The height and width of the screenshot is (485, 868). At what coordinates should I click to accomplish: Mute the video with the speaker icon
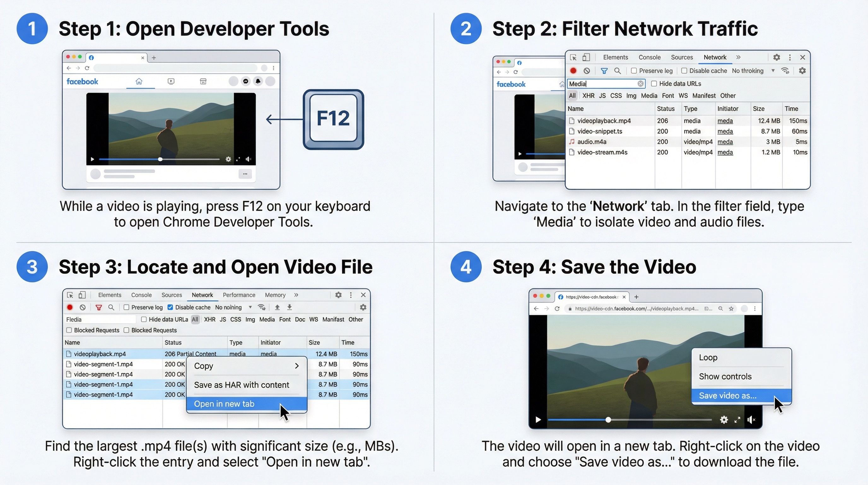[751, 420]
